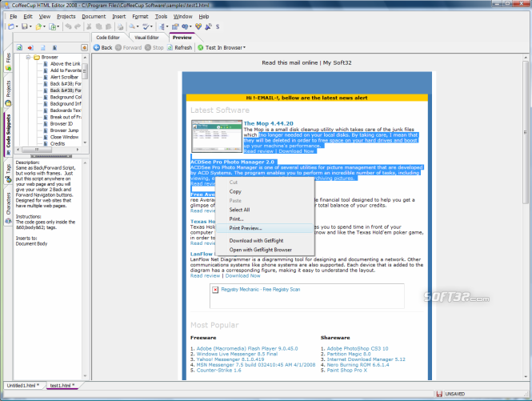Screen dimensions: 532x401
Task: Click the dark page snippet icon
Action: 55,48
